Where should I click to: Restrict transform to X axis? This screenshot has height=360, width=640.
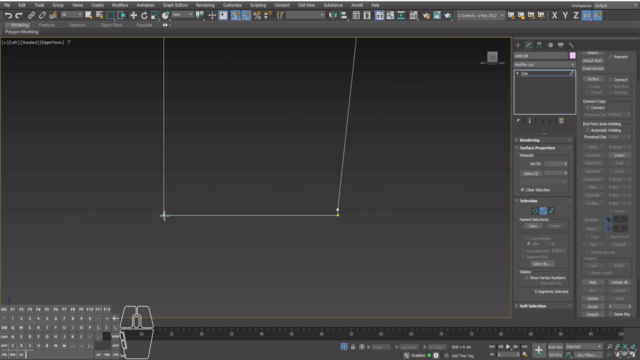point(554,16)
